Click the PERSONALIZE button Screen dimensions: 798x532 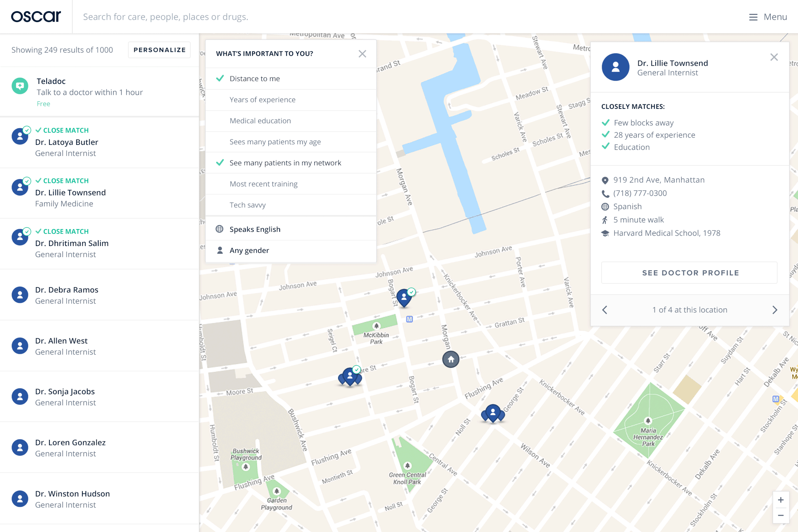[160, 50]
